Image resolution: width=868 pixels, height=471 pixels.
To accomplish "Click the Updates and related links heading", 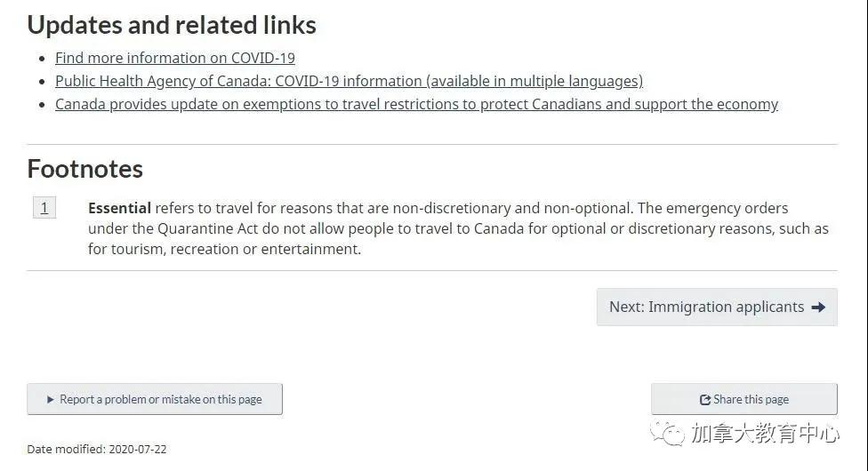I will point(172,26).
